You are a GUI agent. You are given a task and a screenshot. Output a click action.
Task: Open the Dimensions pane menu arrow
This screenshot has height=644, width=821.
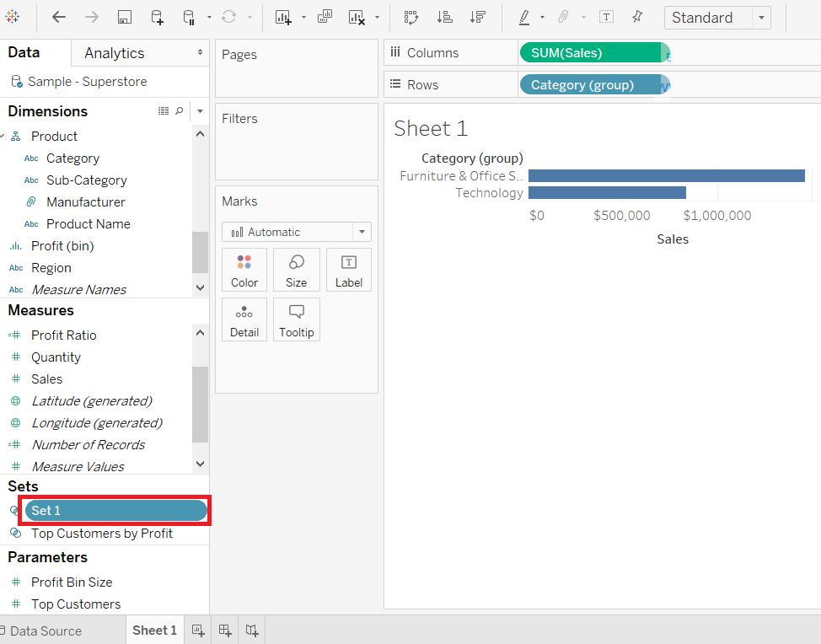(200, 111)
